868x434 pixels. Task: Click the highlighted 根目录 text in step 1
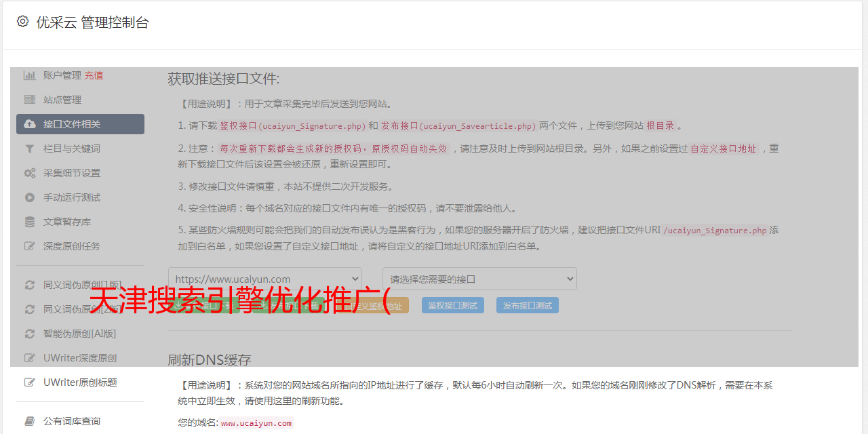click(660, 125)
